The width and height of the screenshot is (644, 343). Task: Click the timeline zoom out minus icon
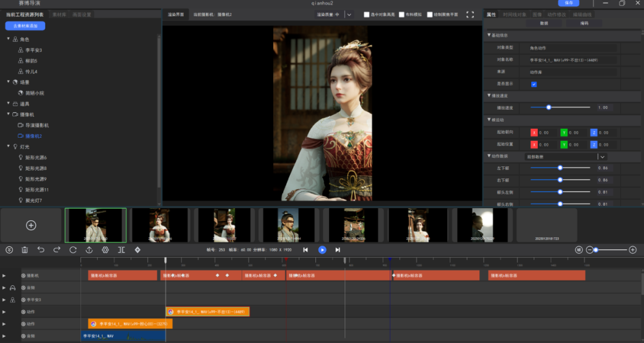[589, 250]
